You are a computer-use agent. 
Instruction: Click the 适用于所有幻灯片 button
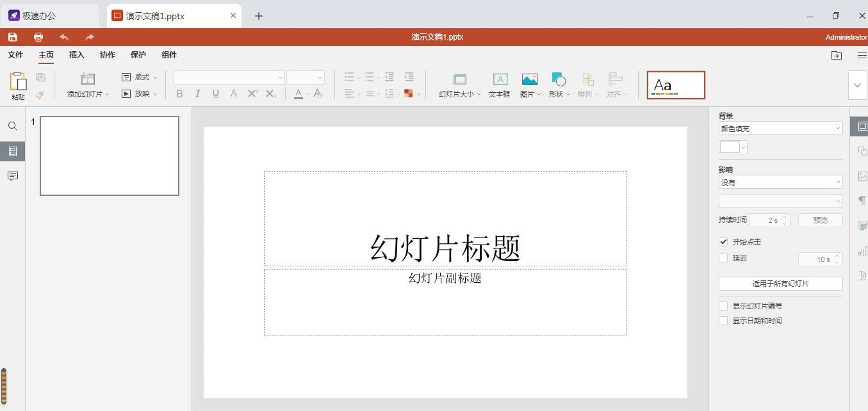coord(780,283)
